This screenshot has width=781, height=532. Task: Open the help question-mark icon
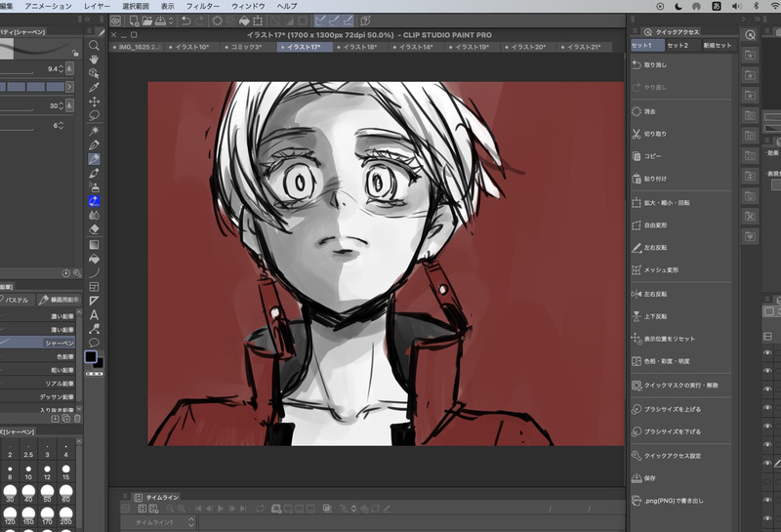pos(365,20)
